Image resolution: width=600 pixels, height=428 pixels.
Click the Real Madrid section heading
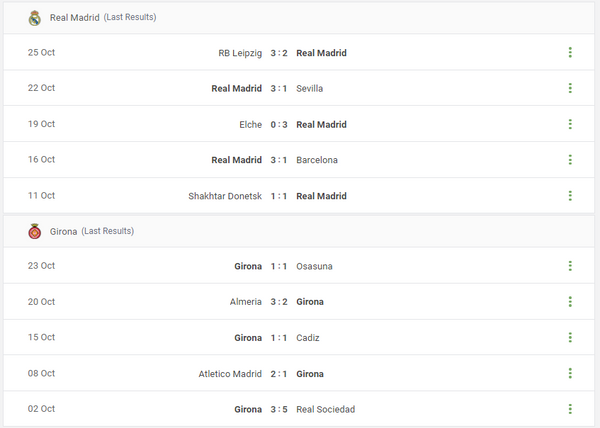(x=74, y=18)
